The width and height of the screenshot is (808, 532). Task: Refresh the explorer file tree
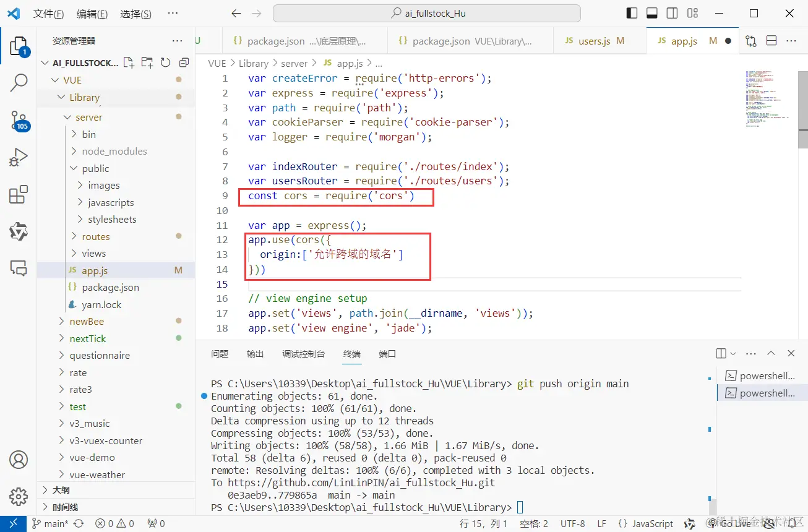pos(165,62)
